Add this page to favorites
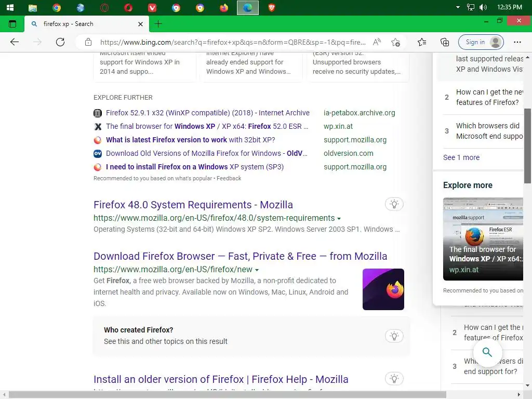The width and height of the screenshot is (532, 399). click(395, 42)
